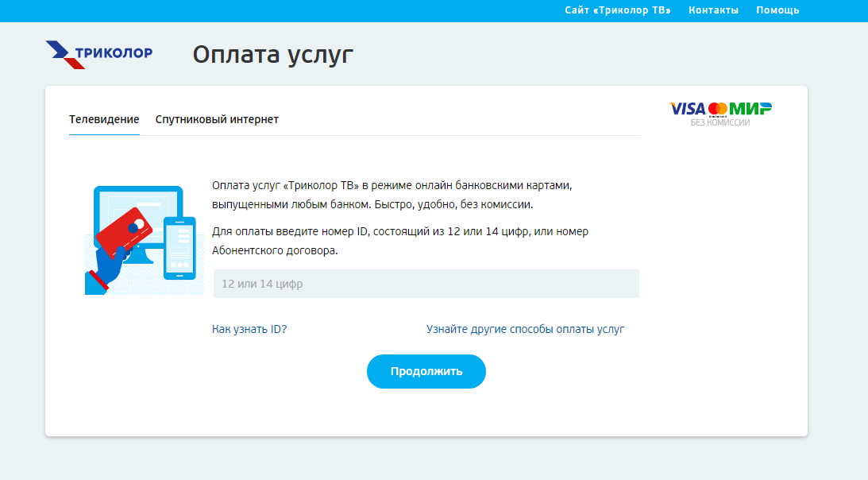Go to Контакты in top bar
This screenshot has height=480, width=868.
(713, 10)
